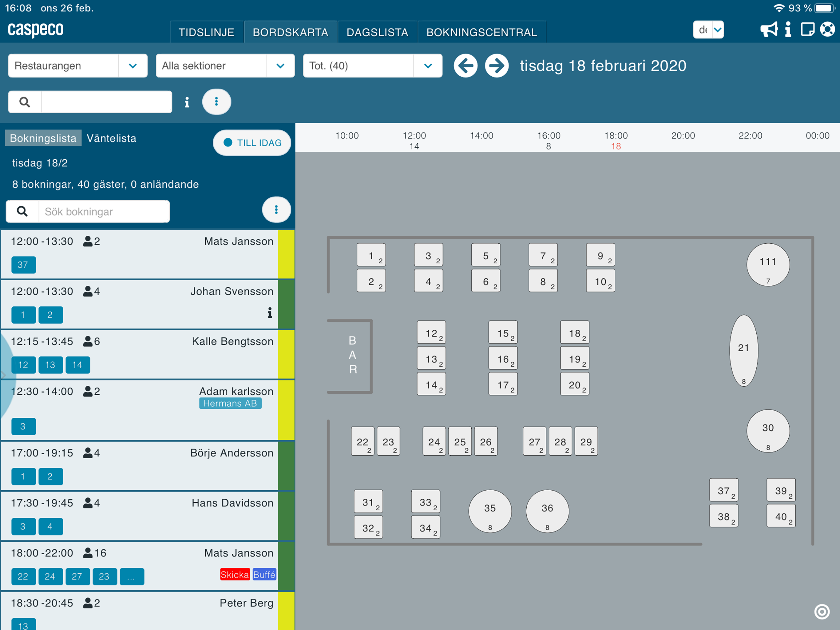Click the Sök bokningar search field

pyautogui.click(x=104, y=212)
